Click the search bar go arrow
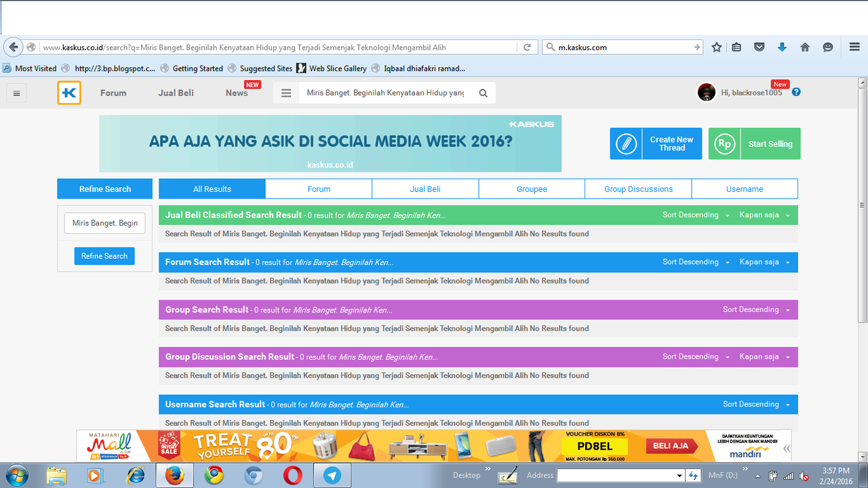This screenshot has height=488, width=868. tap(697, 47)
